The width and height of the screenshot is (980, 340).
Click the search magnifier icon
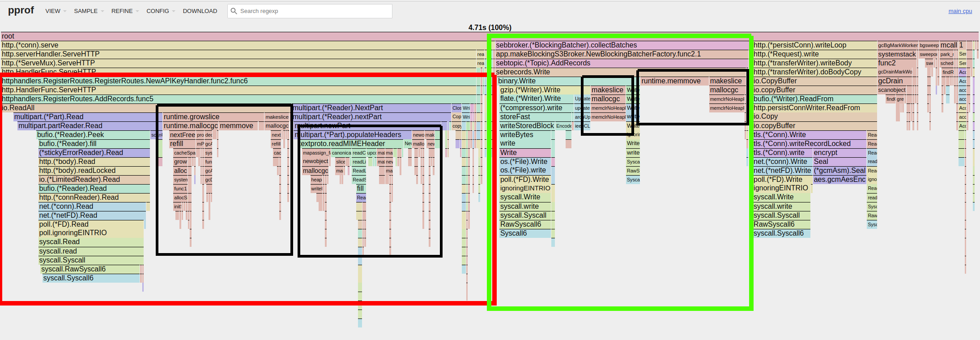click(234, 11)
